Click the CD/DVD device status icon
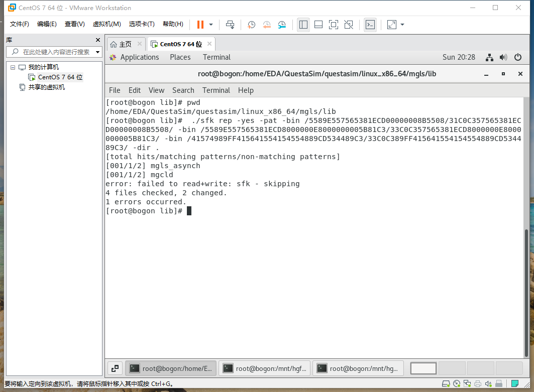Image resolution: width=534 pixels, height=392 pixels. tap(457, 384)
